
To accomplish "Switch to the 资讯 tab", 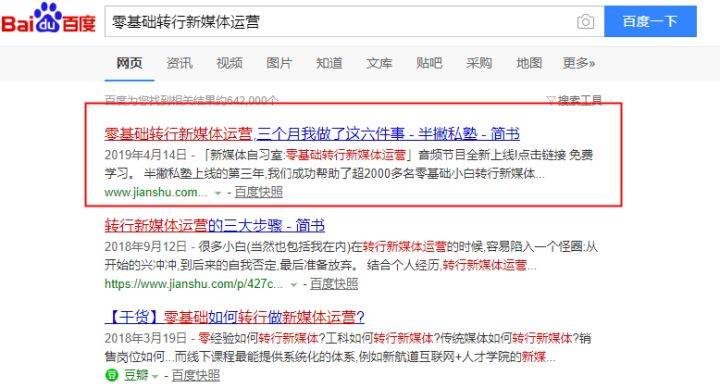I will click(179, 63).
